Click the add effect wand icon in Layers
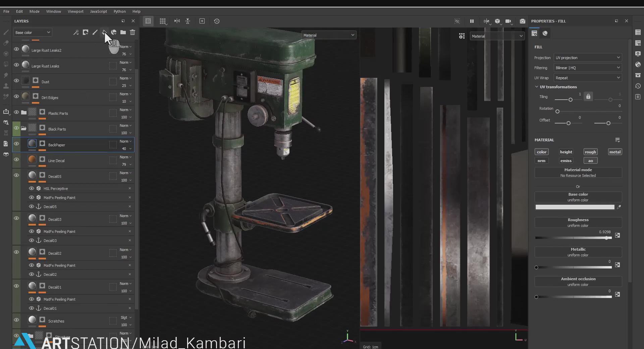Image resolution: width=644 pixels, height=349 pixels. [x=76, y=32]
